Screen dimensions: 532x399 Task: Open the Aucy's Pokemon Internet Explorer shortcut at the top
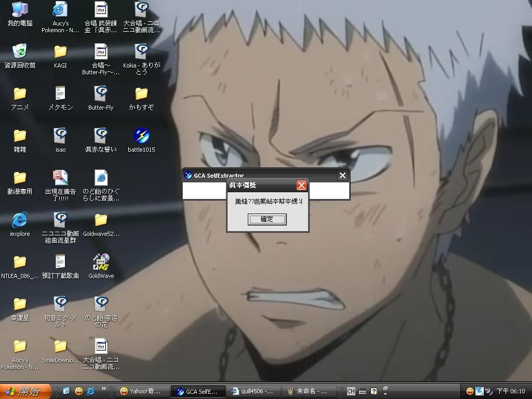60,17
